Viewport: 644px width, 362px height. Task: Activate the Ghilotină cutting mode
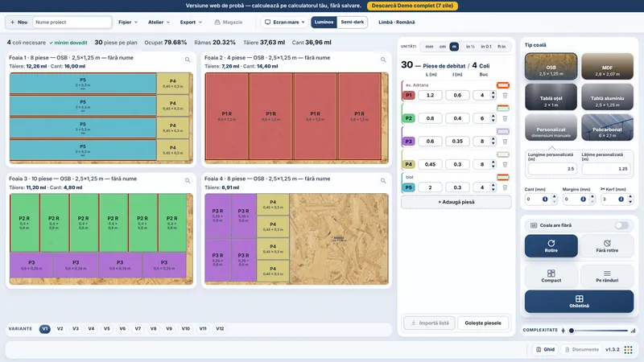[579, 301]
